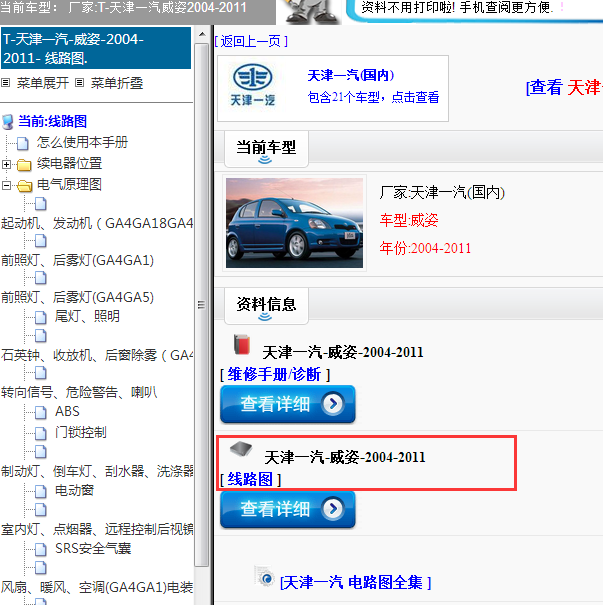
Task: Open the 怎么使用本手册 document icon
Action: 23,143
